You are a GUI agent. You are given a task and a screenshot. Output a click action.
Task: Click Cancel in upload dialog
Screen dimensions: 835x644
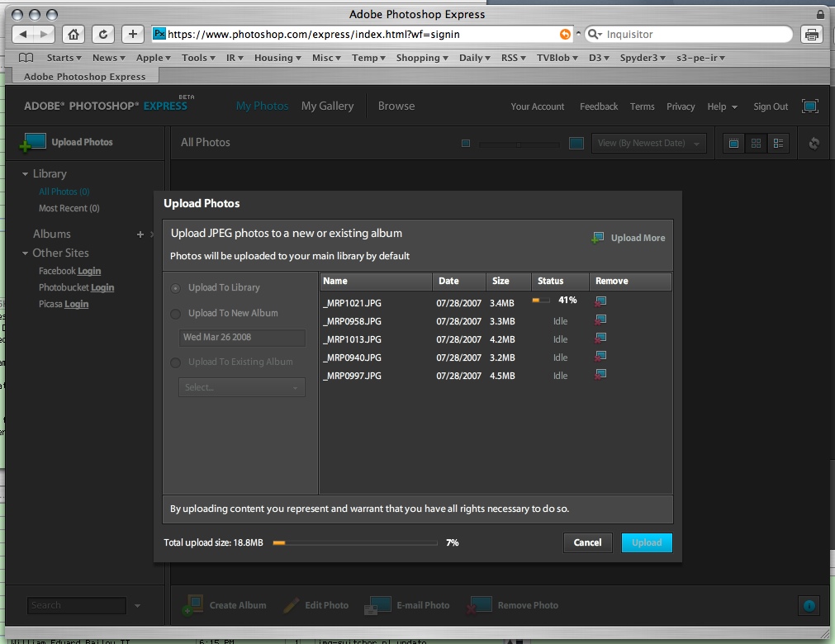pyautogui.click(x=587, y=542)
